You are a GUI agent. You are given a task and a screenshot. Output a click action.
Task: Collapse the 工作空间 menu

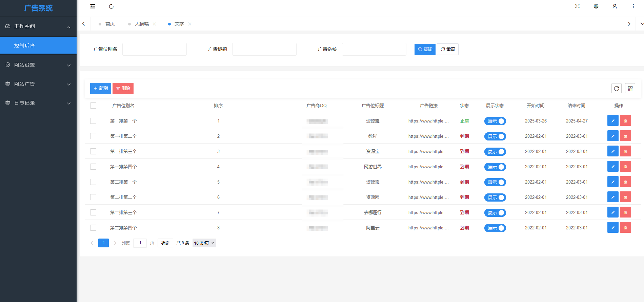coord(38,26)
